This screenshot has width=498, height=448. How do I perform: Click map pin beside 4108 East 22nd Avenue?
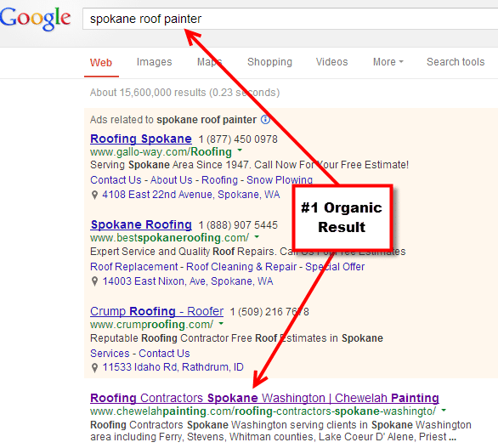94,195
